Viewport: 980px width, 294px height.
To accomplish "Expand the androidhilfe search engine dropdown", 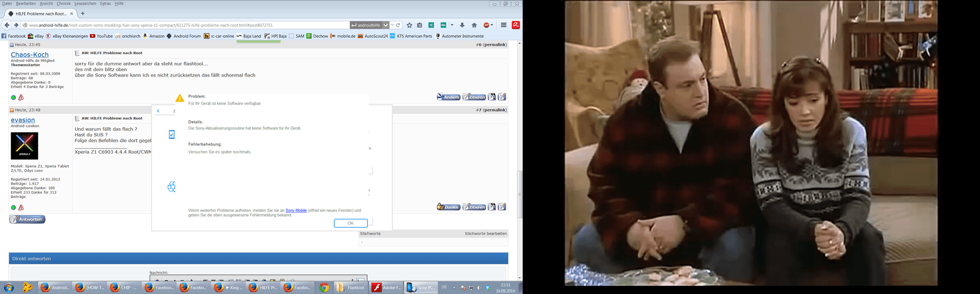I will pyautogui.click(x=386, y=25).
